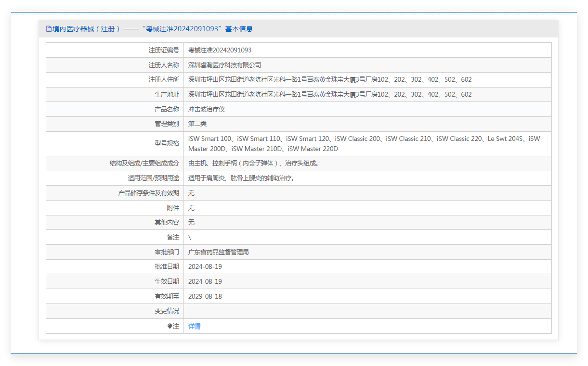The image size is (588, 366).
Task: Open the 详情 link in the 注 row
Action: (194, 326)
